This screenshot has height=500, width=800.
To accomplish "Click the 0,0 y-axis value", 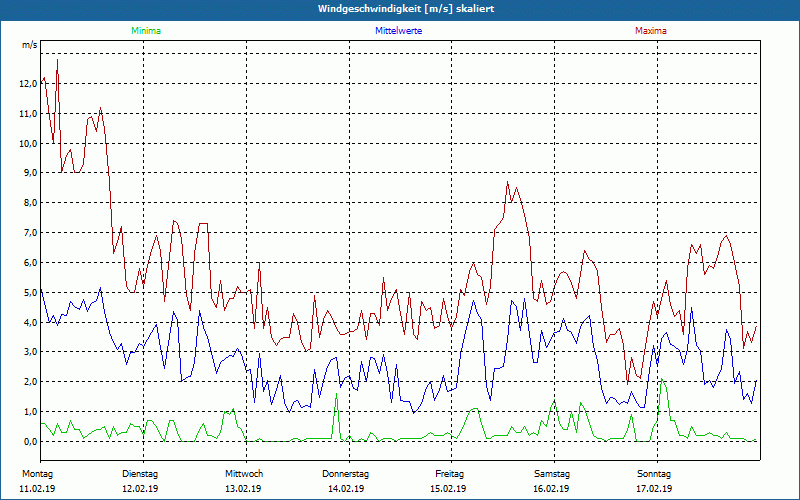I will (x=31, y=441).
